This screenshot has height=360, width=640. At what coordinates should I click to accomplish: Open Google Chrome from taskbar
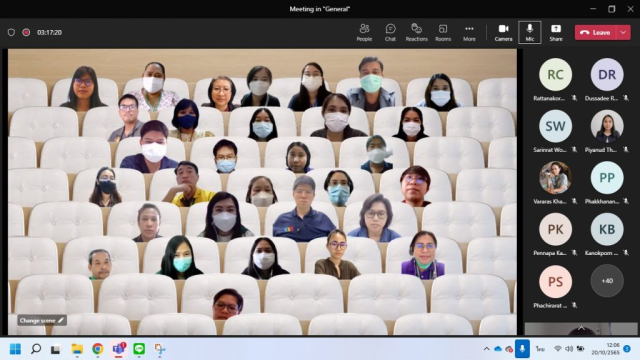tap(97, 349)
